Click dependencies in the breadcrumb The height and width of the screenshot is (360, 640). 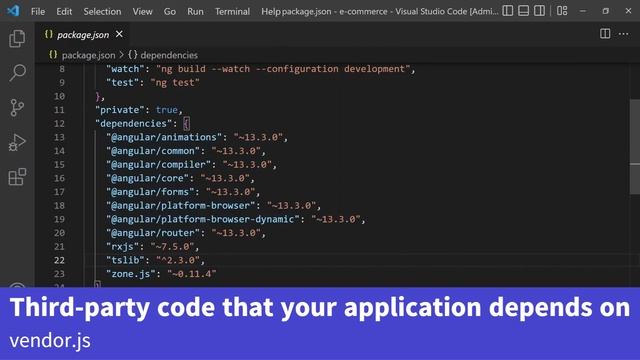click(x=169, y=55)
